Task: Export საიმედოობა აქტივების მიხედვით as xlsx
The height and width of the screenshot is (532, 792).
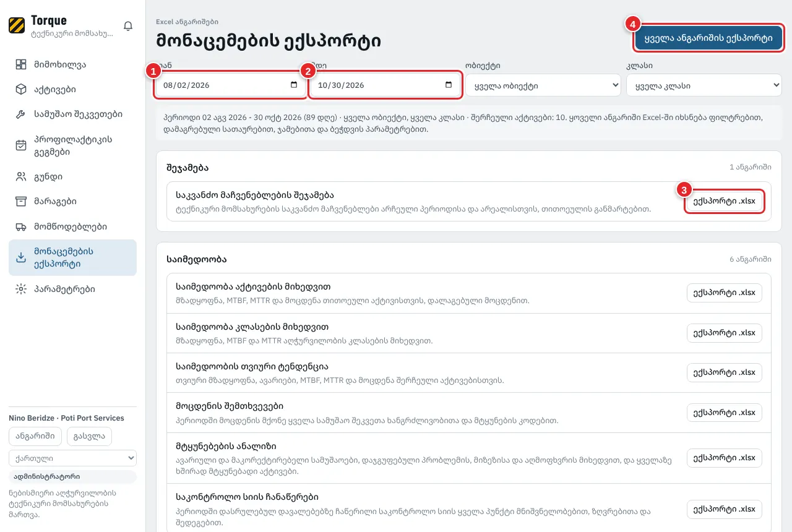Action: (725, 293)
